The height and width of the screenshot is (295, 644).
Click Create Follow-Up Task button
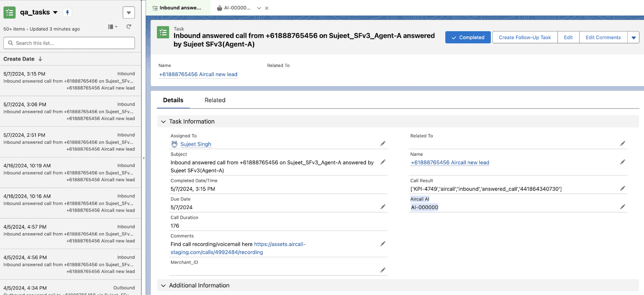coord(524,37)
